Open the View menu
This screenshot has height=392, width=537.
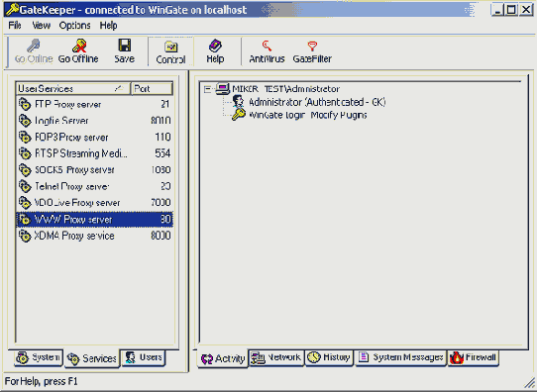click(x=41, y=26)
